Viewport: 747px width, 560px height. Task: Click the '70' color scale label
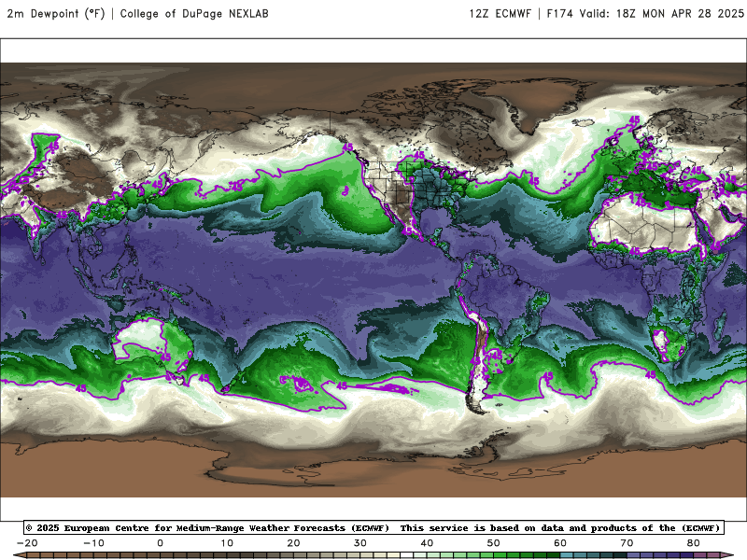tap(627, 543)
